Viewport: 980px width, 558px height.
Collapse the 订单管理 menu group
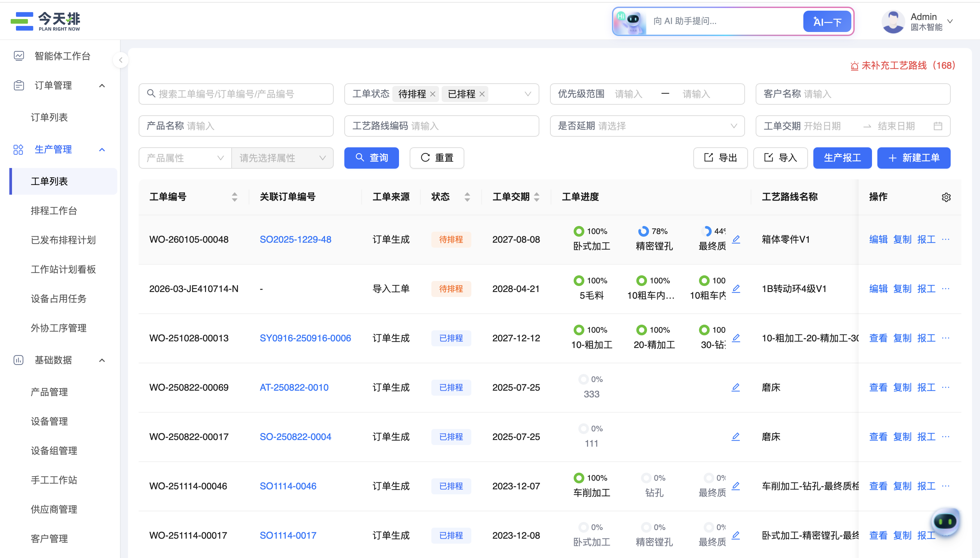coord(102,85)
